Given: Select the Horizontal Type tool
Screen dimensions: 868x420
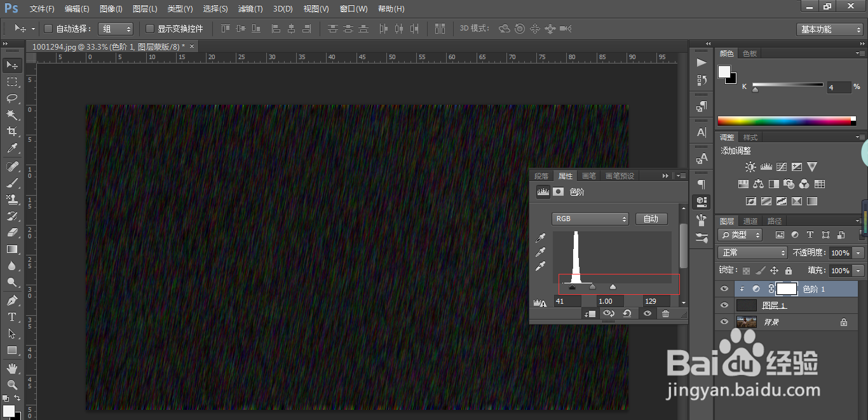Looking at the screenshot, I should 11,317.
